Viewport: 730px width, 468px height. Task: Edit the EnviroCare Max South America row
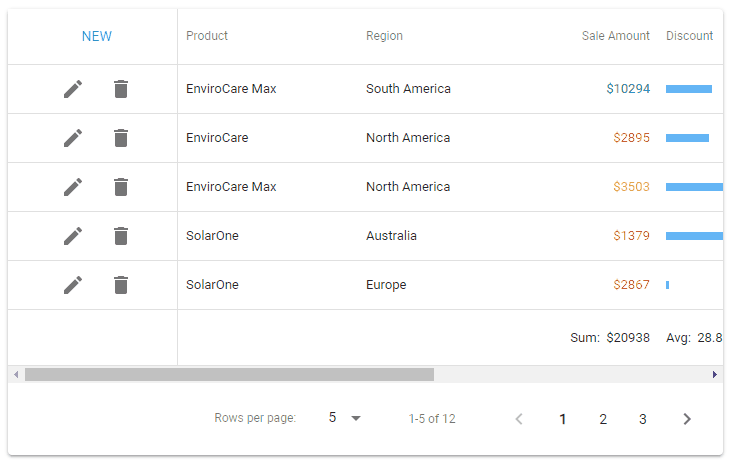tap(73, 89)
